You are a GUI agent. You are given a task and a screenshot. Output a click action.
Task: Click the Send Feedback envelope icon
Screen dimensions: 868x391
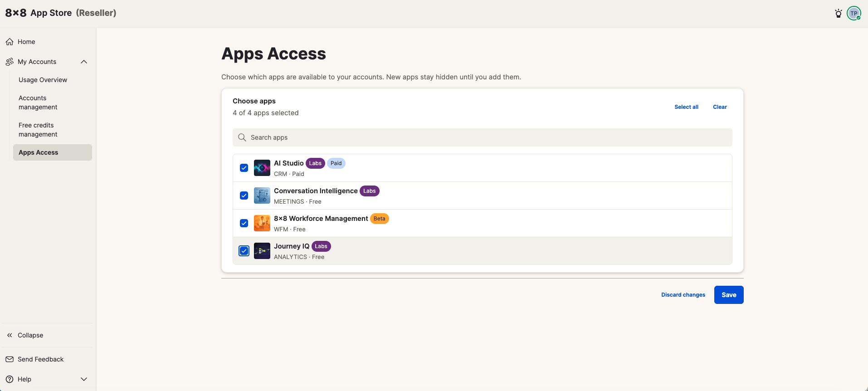pyautogui.click(x=10, y=359)
